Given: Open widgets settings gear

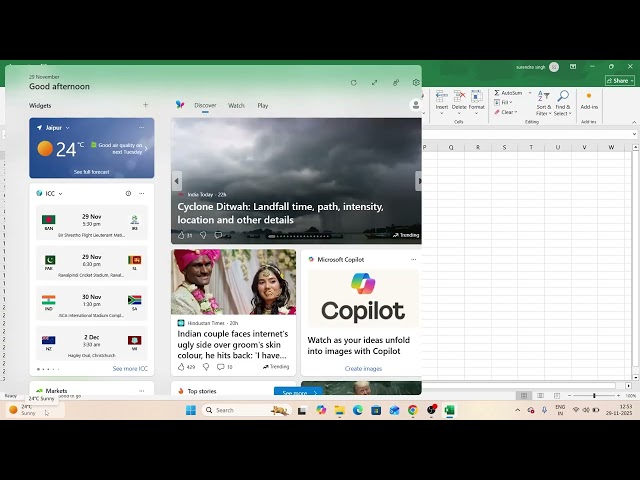Looking at the screenshot, I should (x=416, y=82).
